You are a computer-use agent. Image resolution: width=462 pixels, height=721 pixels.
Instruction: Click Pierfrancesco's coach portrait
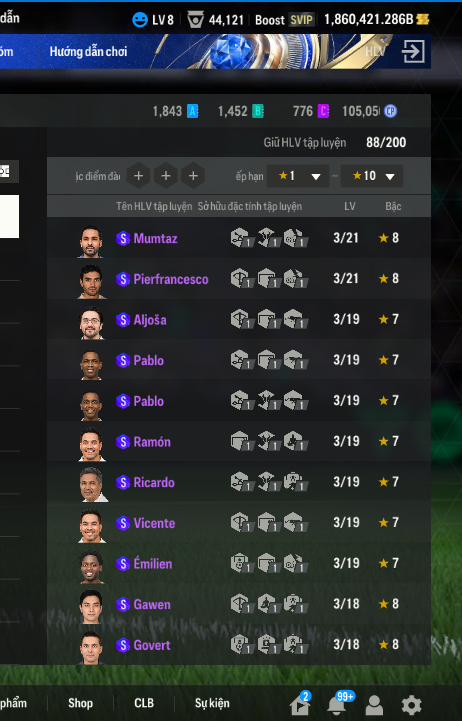(x=91, y=281)
